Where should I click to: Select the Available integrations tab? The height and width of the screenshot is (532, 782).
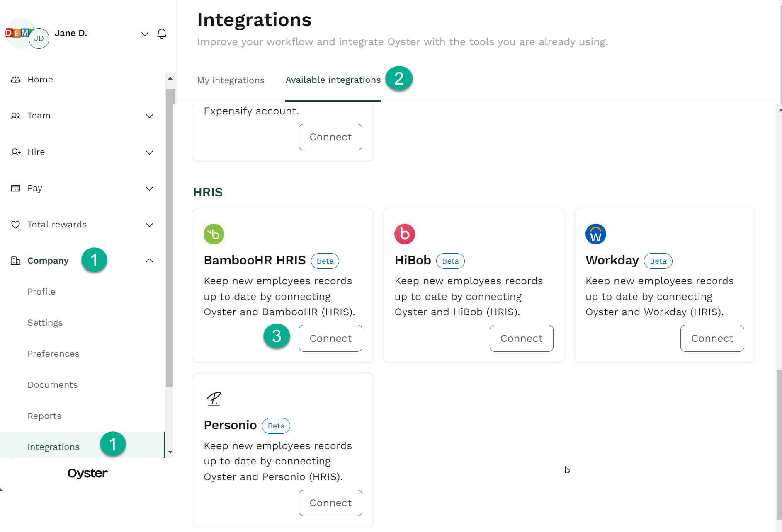pos(333,80)
